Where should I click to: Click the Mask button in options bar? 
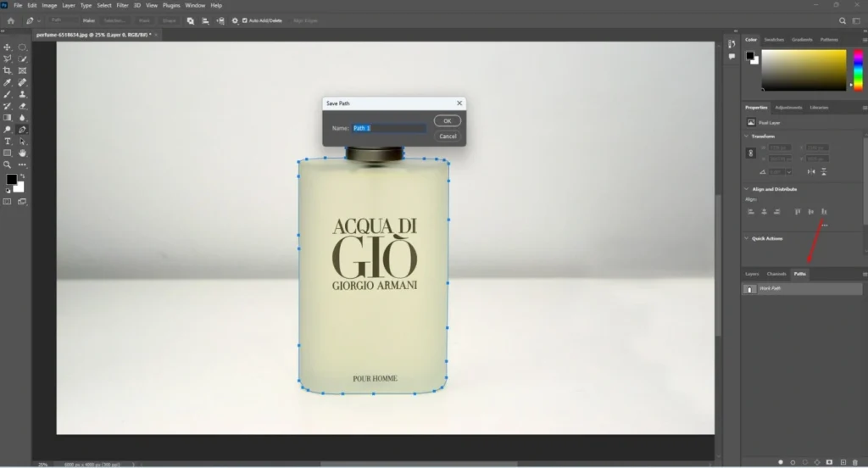[144, 20]
